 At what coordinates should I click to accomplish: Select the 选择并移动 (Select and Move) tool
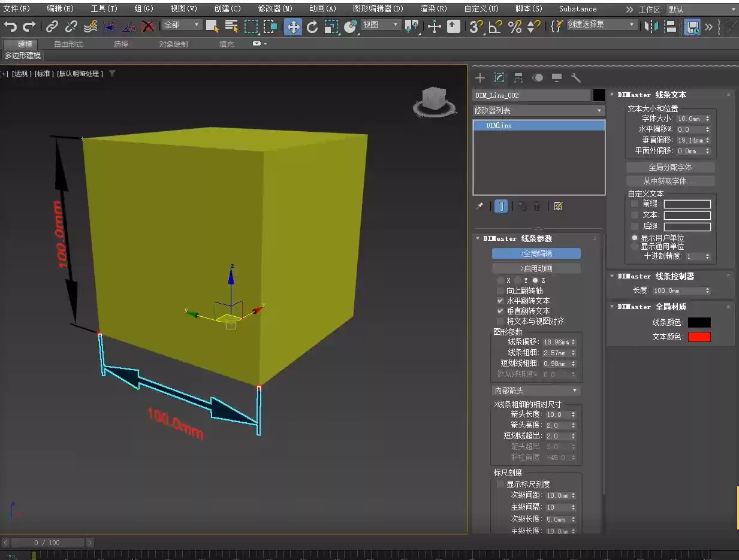[292, 27]
